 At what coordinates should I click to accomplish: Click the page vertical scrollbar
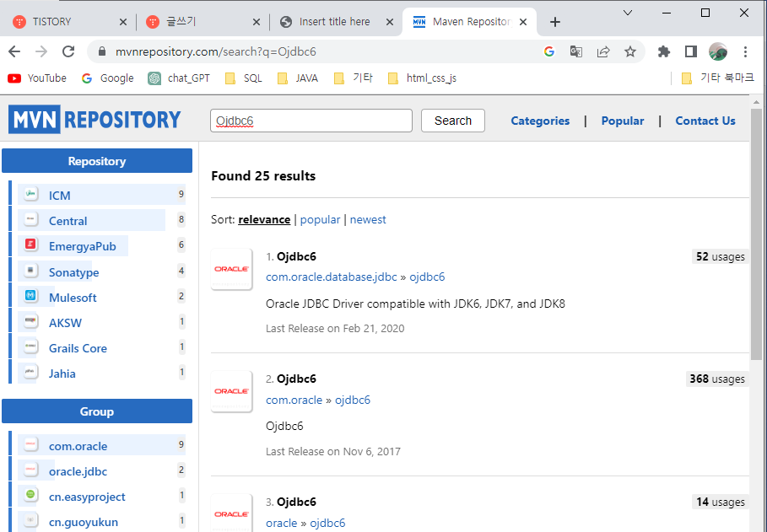pos(756,234)
